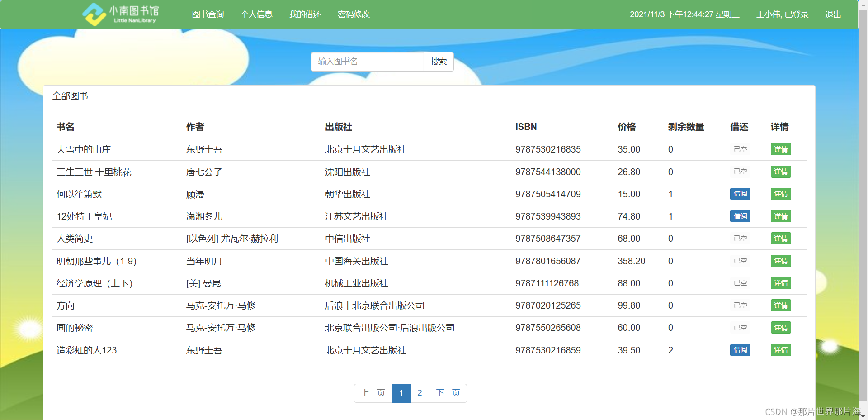View 详情 for 何以笙箫默
Viewport: 868px width, 420px height.
click(x=781, y=194)
